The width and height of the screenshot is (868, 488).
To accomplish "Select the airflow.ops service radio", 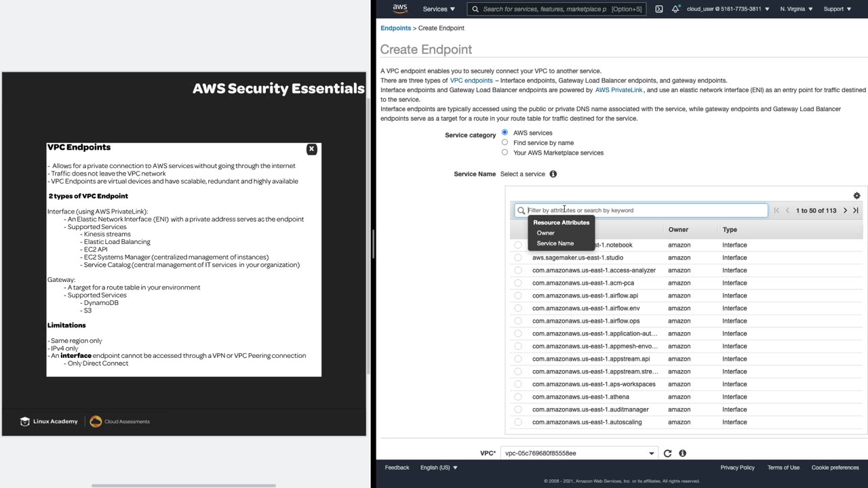I will (518, 321).
